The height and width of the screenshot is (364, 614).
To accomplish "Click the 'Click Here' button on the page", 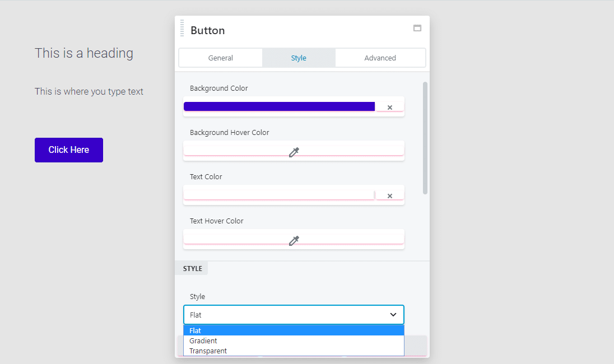I will tap(68, 150).
